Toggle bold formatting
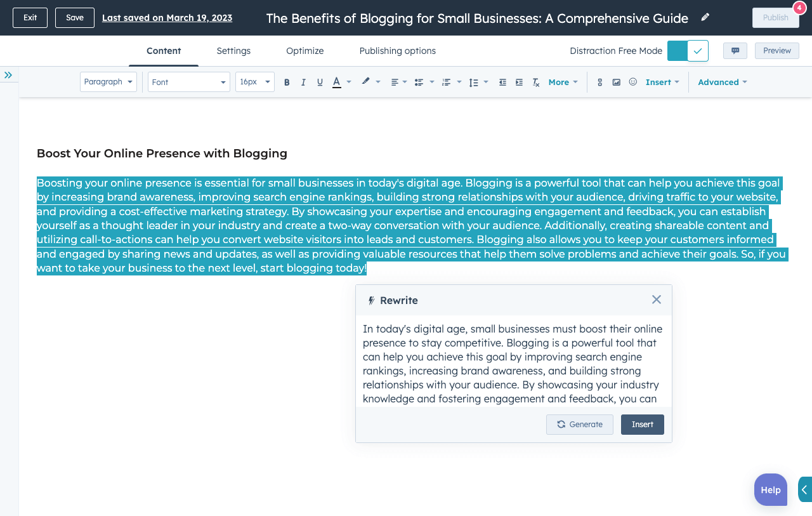 [287, 82]
